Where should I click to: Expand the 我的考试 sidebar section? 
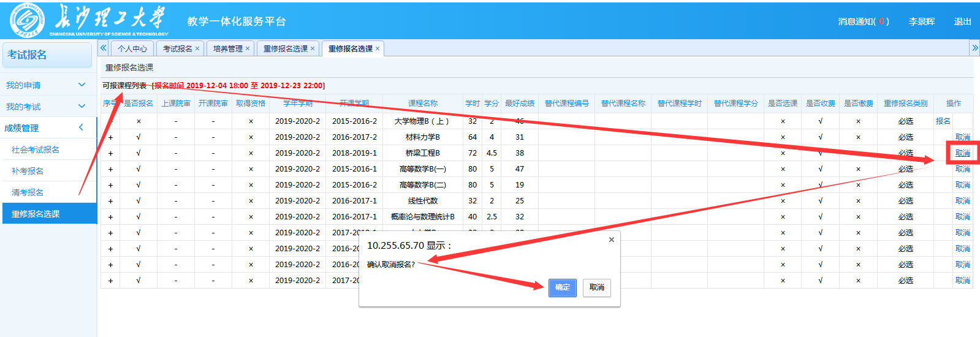point(82,107)
